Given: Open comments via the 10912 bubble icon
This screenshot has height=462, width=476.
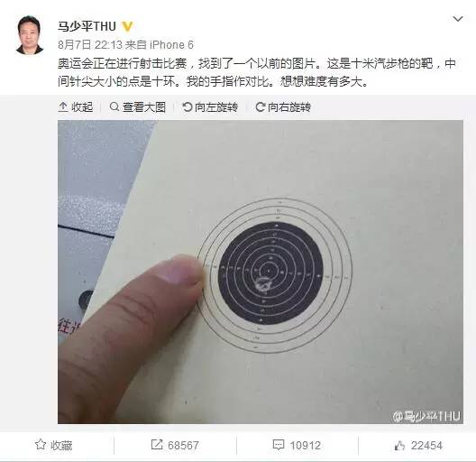Looking at the screenshot, I should pyautogui.click(x=279, y=445).
